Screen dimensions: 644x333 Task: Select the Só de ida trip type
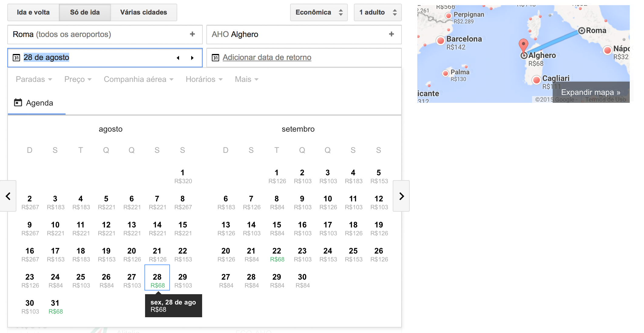[x=85, y=12]
